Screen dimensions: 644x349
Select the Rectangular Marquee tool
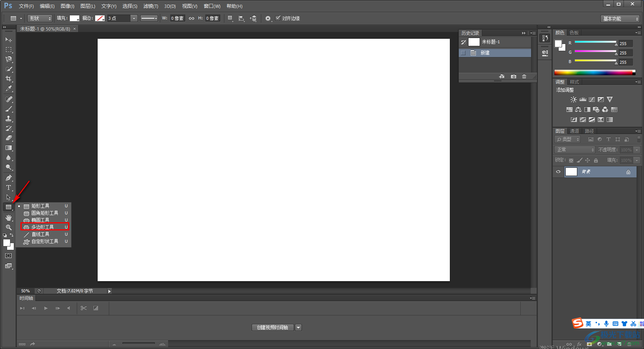click(x=8, y=49)
